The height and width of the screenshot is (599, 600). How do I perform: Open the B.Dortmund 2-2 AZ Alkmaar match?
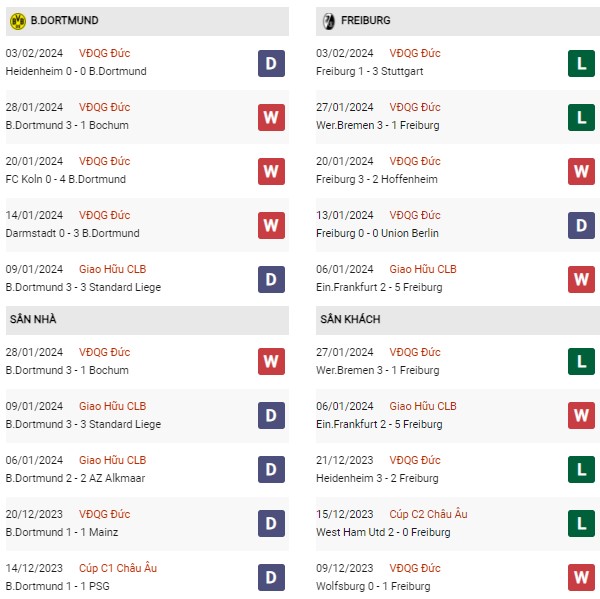75,478
